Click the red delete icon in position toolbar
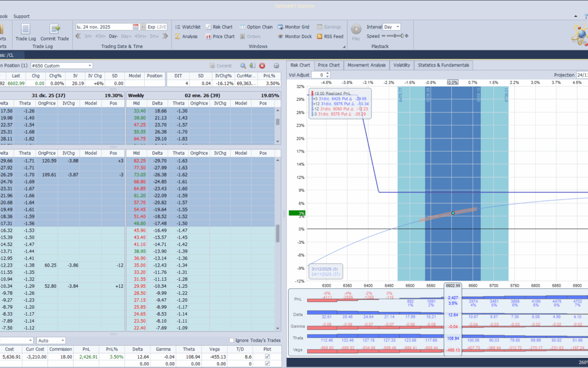This screenshot has height=368, width=588. pyautogui.click(x=262, y=66)
